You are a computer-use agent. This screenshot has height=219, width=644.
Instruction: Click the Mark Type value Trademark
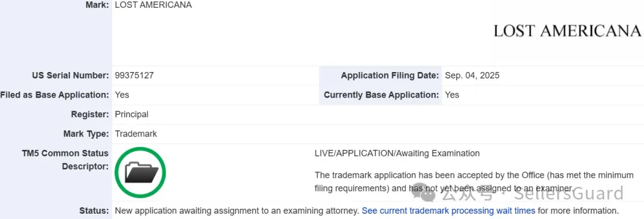(x=135, y=134)
